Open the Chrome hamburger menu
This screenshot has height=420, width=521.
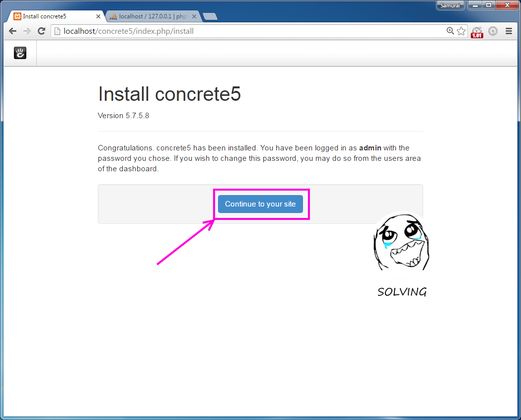pos(509,31)
